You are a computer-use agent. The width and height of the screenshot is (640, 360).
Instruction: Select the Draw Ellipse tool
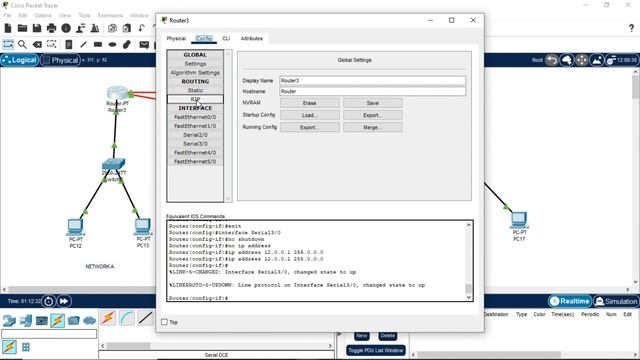[x=112, y=44]
